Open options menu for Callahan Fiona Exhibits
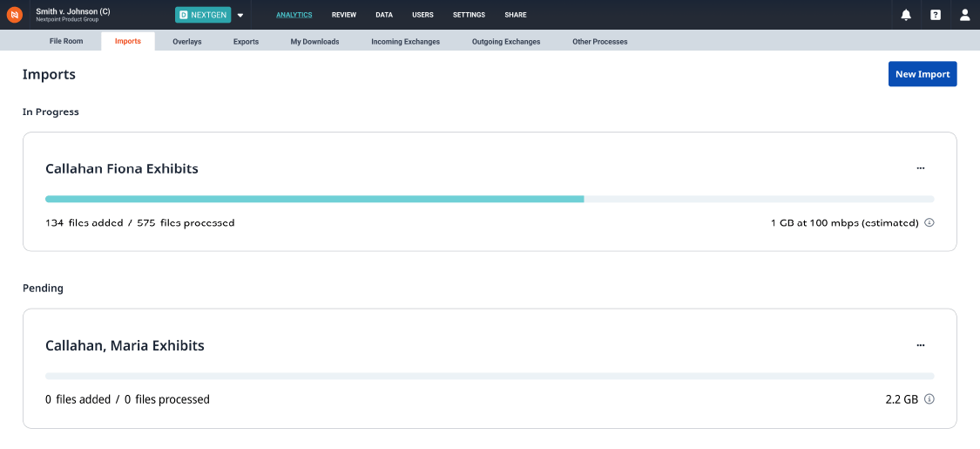 [x=920, y=168]
